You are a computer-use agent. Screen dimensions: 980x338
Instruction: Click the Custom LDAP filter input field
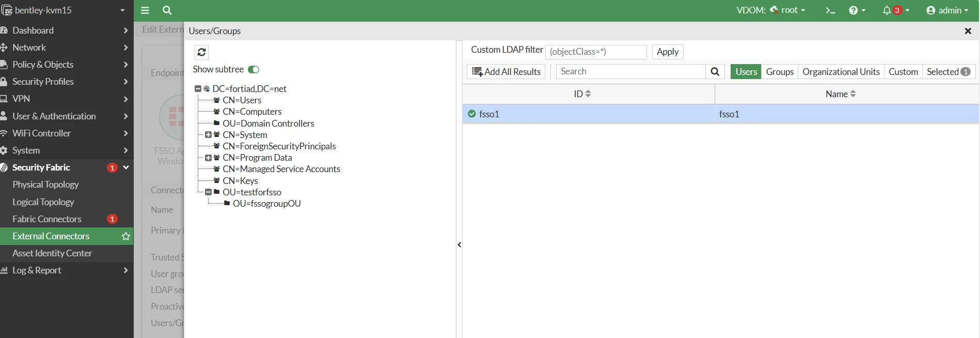click(596, 52)
